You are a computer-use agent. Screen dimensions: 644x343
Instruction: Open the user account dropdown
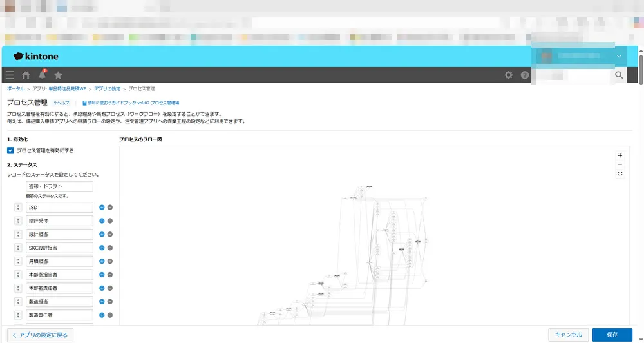click(618, 56)
